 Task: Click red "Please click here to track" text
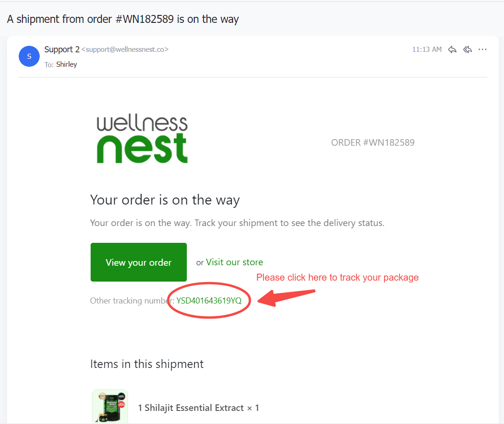pos(337,277)
